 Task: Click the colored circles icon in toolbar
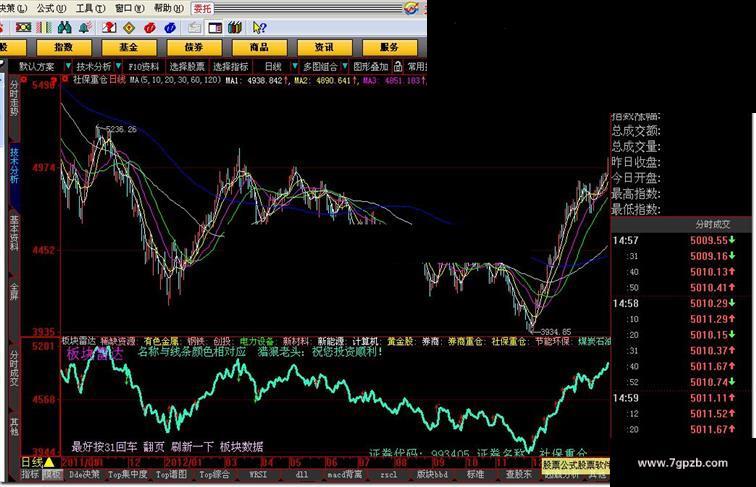point(23,27)
